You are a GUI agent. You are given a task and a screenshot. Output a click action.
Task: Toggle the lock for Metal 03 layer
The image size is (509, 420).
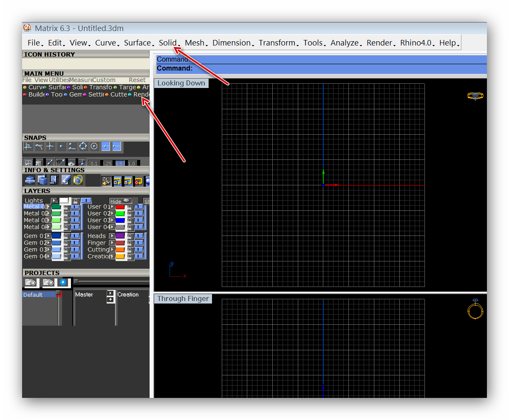point(66,220)
